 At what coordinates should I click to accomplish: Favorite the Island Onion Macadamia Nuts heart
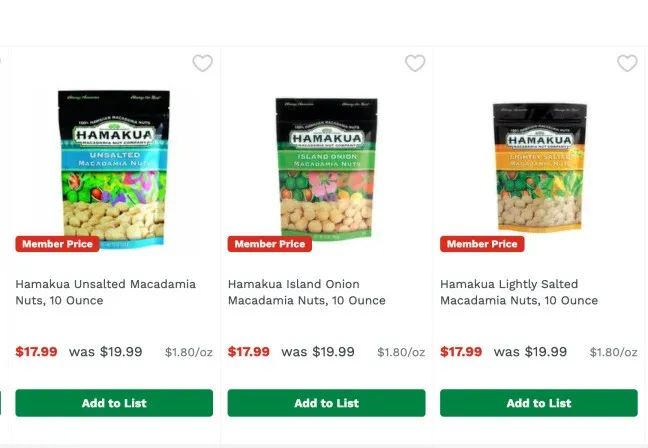coord(415,63)
